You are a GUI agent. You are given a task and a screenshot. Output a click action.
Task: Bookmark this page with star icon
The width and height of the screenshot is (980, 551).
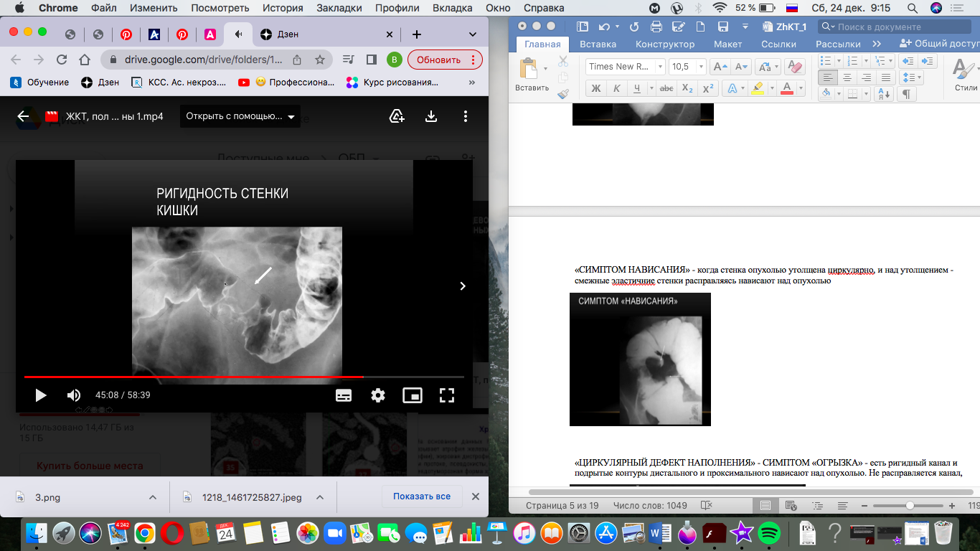pos(320,60)
